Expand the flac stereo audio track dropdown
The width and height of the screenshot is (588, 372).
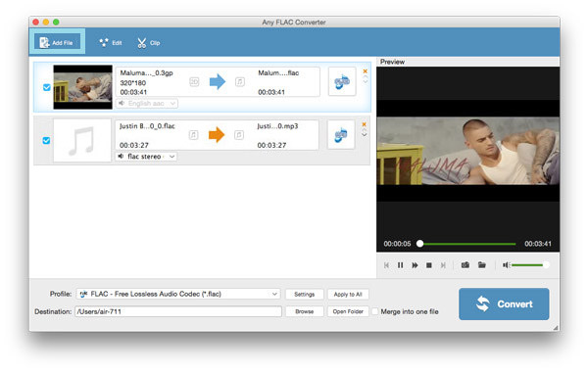point(146,157)
